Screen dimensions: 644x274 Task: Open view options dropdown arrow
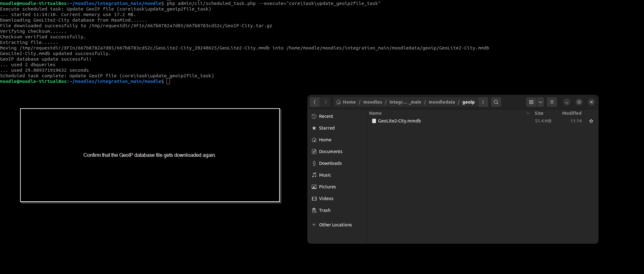point(541,102)
